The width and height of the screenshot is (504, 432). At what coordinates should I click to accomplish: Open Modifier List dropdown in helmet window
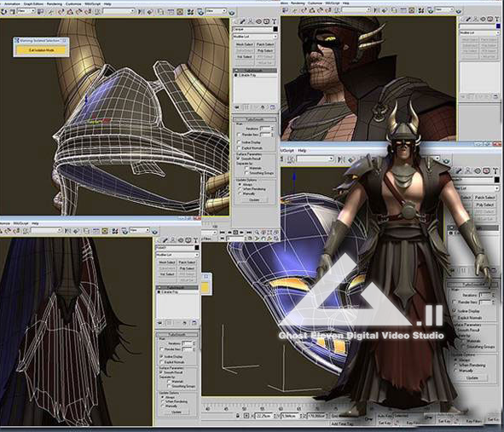255,37
